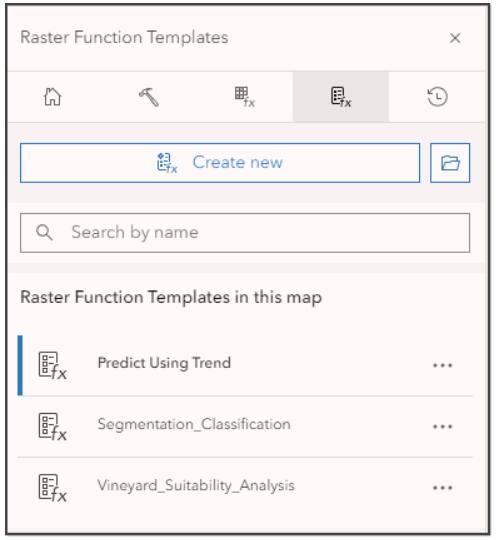498x540 pixels.
Task: Click the fx icon inside Create new
Action: [167, 163]
